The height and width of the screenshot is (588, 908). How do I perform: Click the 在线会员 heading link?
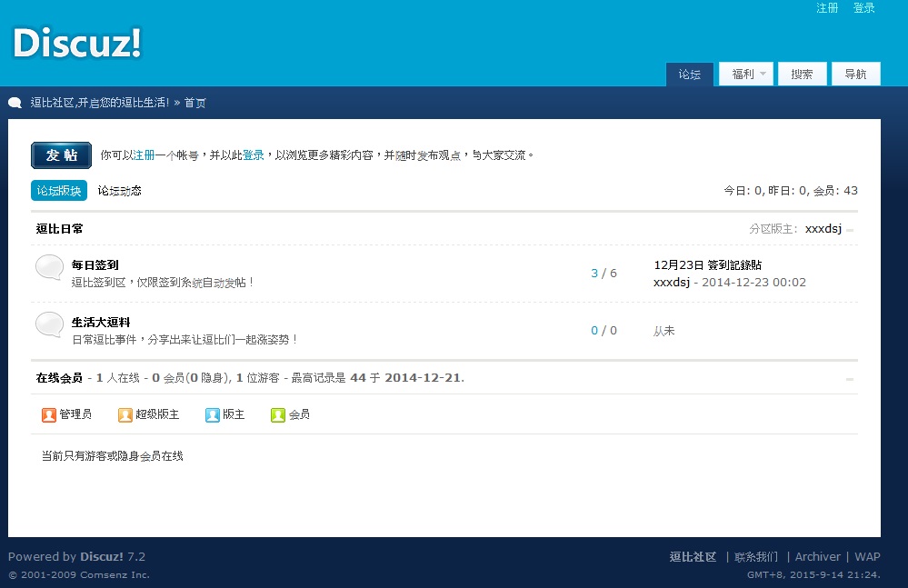coord(59,378)
